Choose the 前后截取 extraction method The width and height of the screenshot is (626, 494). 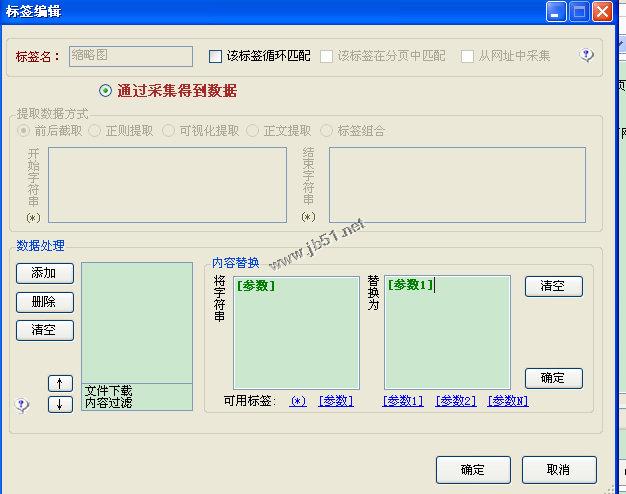point(24,131)
